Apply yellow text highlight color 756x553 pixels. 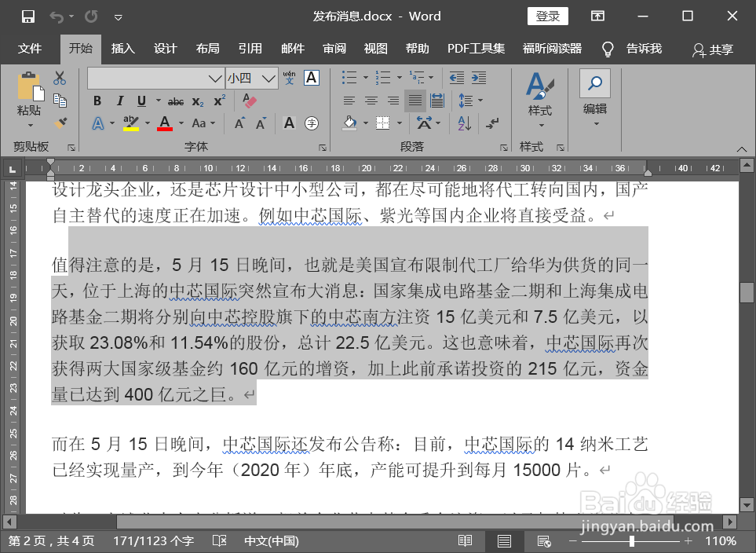tap(130, 123)
